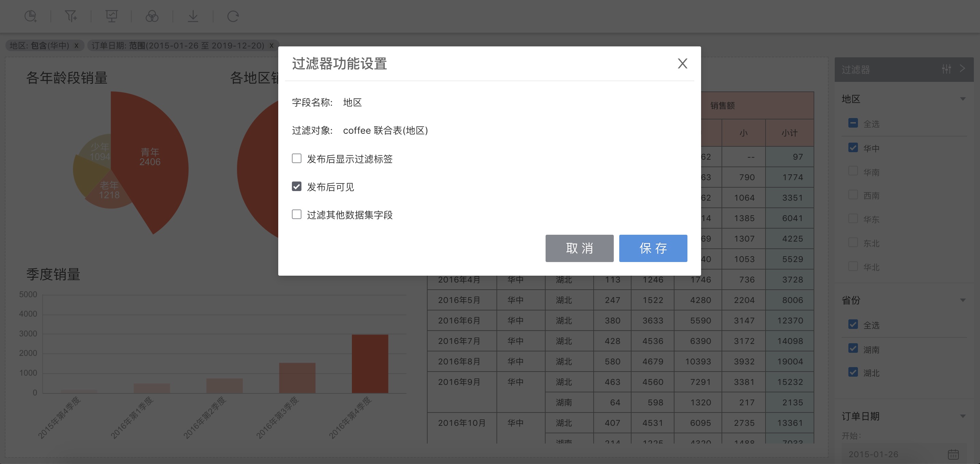Click the refresh icon in toolbar

pyautogui.click(x=233, y=16)
